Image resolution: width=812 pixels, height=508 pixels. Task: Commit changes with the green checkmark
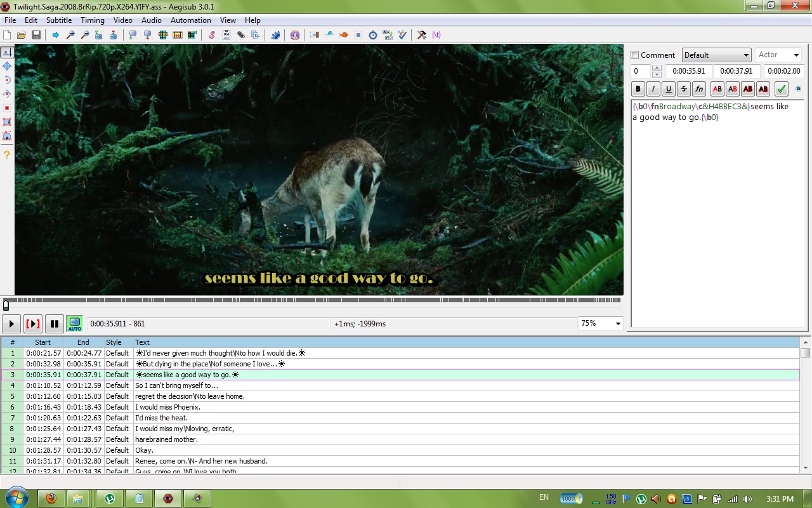pyautogui.click(x=782, y=89)
